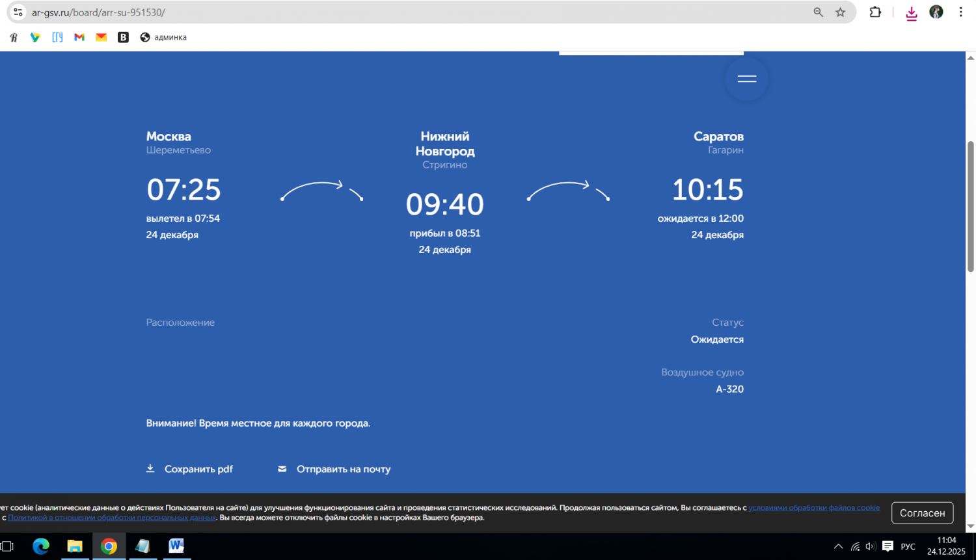Bookmark page with the star icon
The image size is (976, 560).
coord(841,12)
